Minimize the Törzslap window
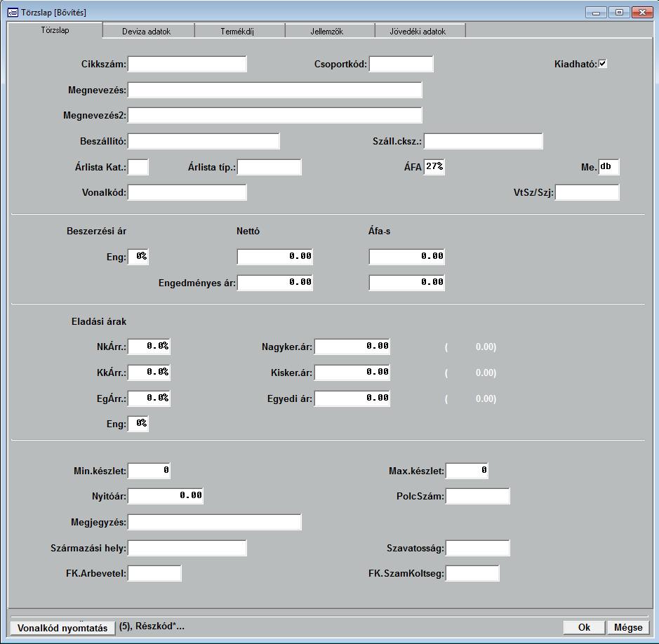659x644 pixels. pyautogui.click(x=596, y=12)
